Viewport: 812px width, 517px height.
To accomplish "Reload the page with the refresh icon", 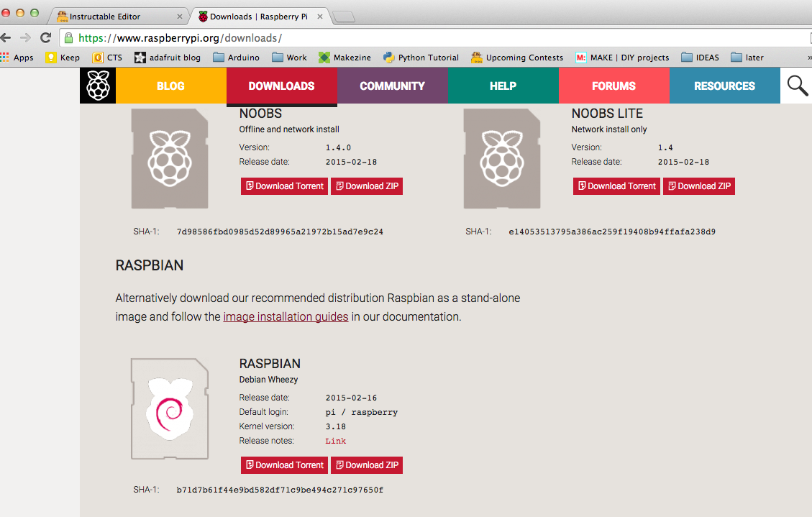I will click(45, 37).
